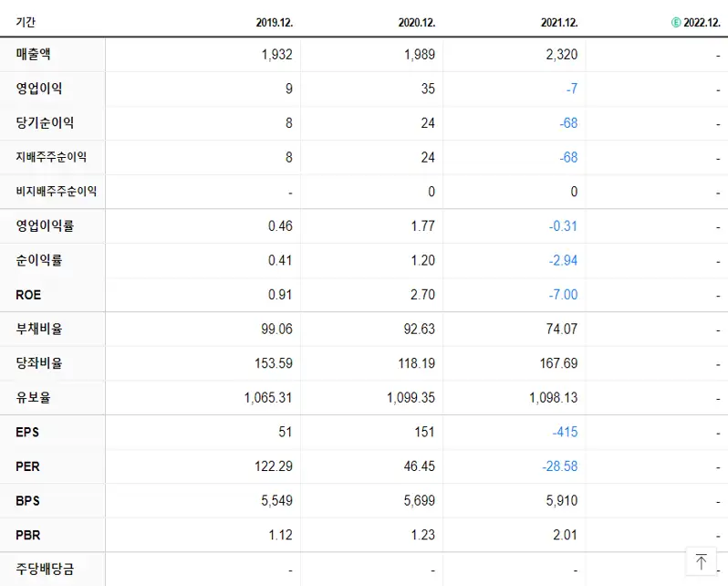Image resolution: width=728 pixels, height=586 pixels.
Task: Click the 2,320 revenue value
Action: click(562, 55)
